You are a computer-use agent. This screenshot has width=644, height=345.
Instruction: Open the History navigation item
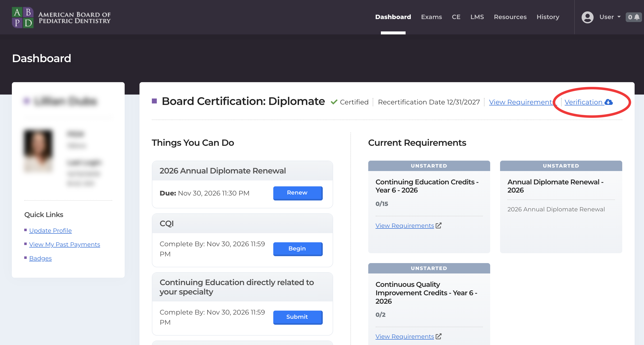pos(548,17)
